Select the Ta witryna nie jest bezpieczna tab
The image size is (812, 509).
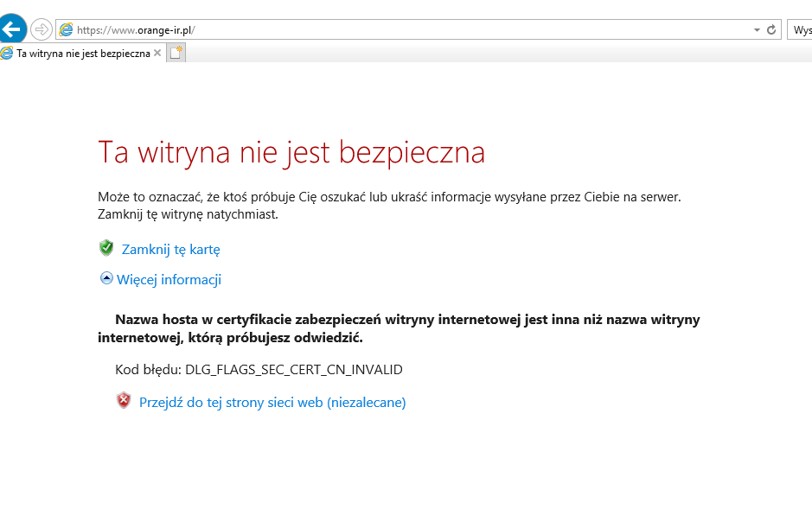(x=82, y=52)
